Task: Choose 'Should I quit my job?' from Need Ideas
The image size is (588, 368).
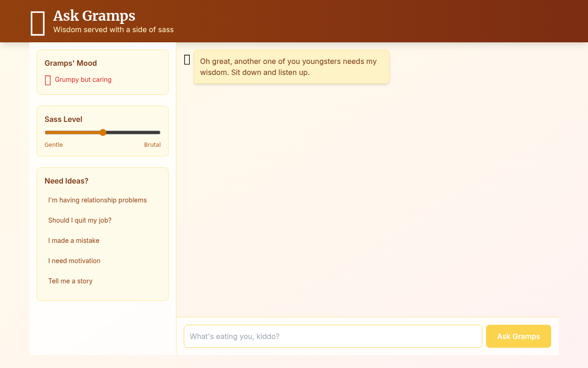Action: (x=80, y=220)
